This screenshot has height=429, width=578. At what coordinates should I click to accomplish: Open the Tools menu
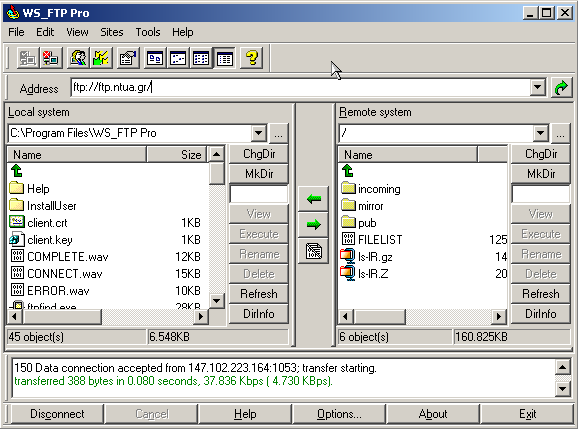coord(148,32)
